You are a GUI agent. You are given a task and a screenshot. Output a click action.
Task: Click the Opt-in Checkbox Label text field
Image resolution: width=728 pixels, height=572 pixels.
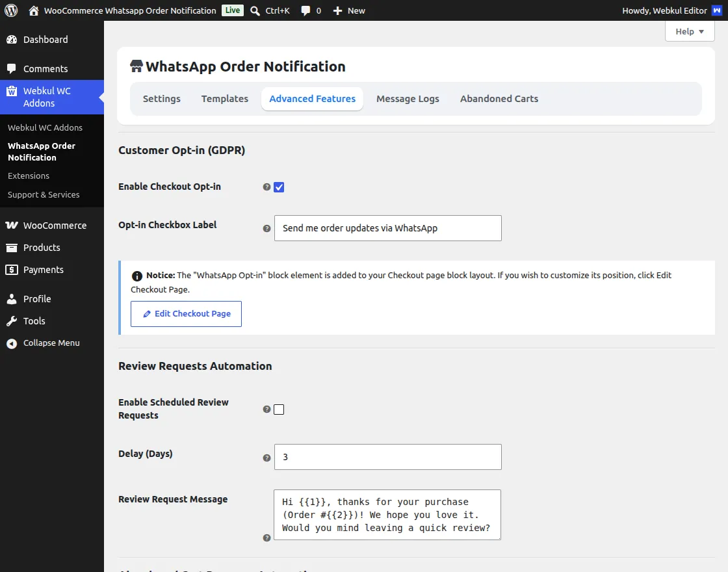click(387, 228)
